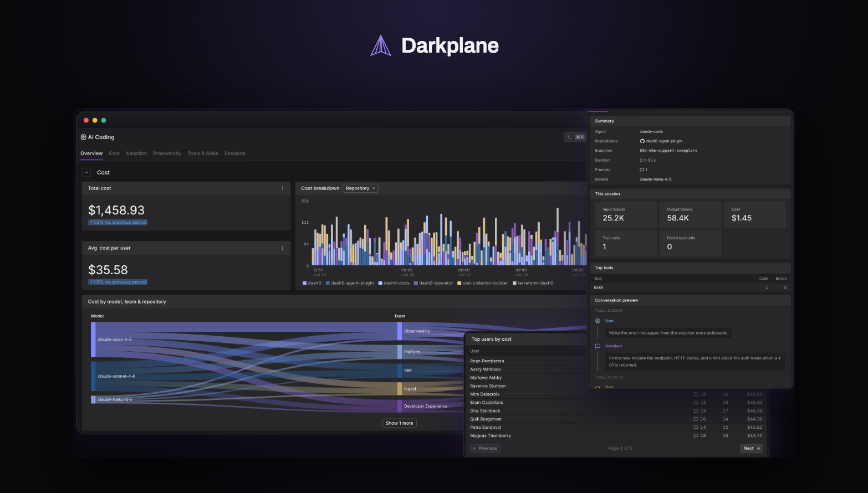868x493 pixels.
Task: Click the Roan Pemberton user row
Action: click(527, 361)
